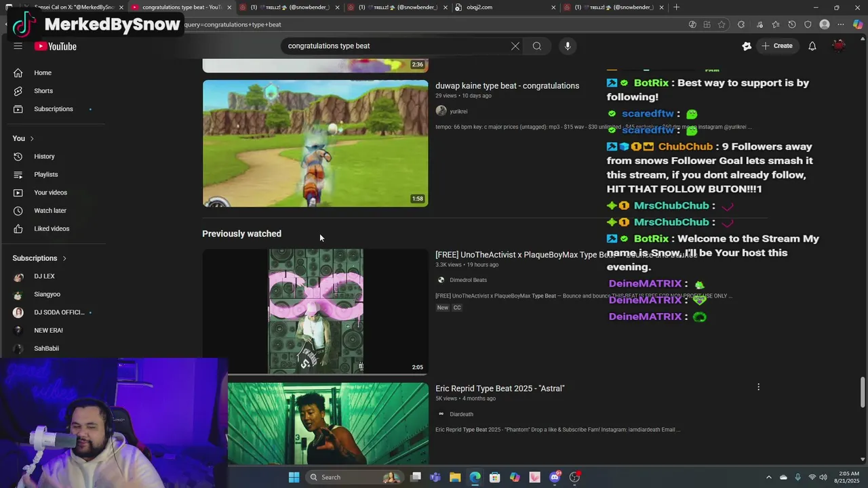Open the yurikrei channel link

458,111
